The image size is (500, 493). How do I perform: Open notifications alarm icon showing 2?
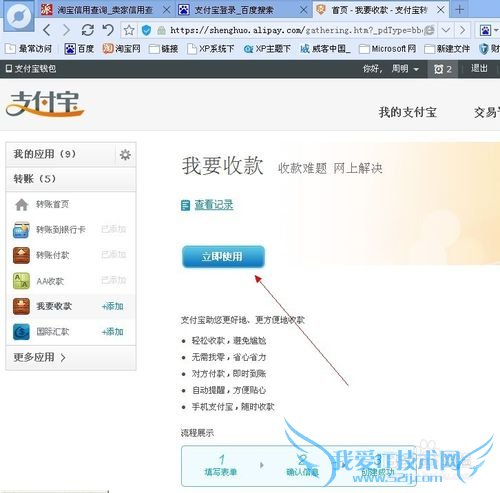click(443, 69)
